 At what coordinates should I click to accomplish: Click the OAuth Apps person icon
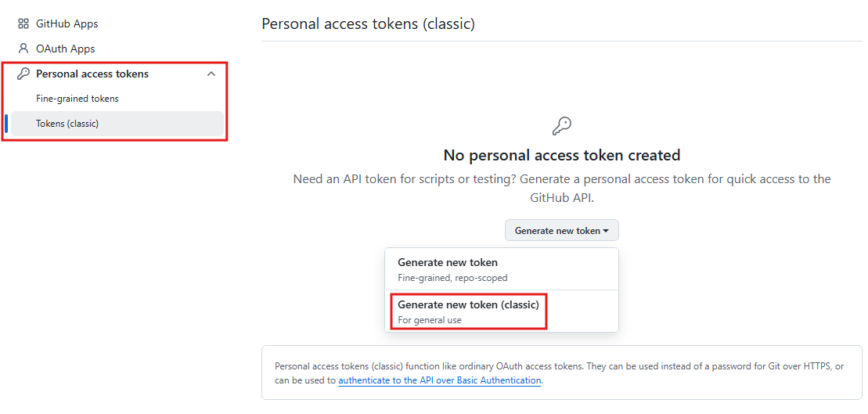click(x=23, y=49)
